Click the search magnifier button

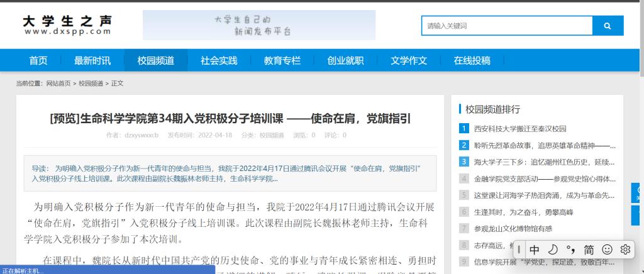pos(608,26)
